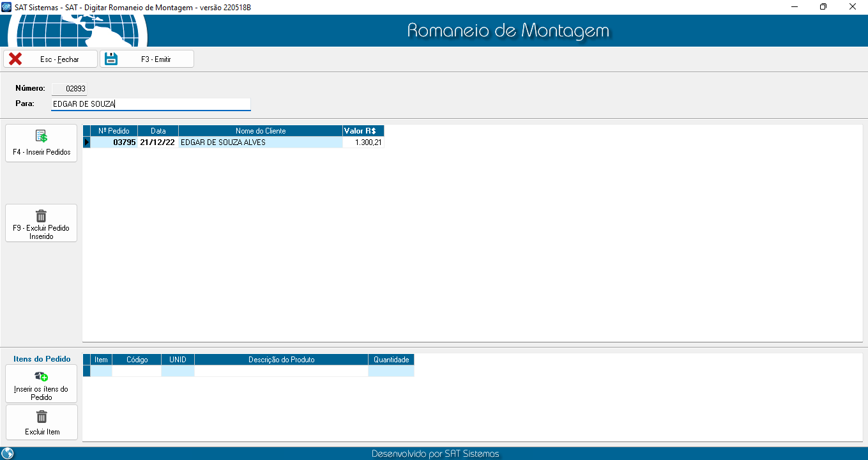
Task: Click the Excluir Item trash icon
Action: pyautogui.click(x=42, y=417)
